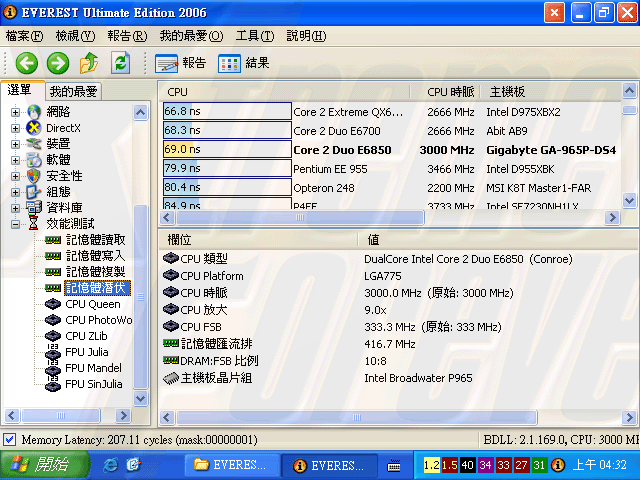Screen dimensions: 640x480
Task: Toggle the Memory Latency status checkbox
Action: tap(10, 440)
